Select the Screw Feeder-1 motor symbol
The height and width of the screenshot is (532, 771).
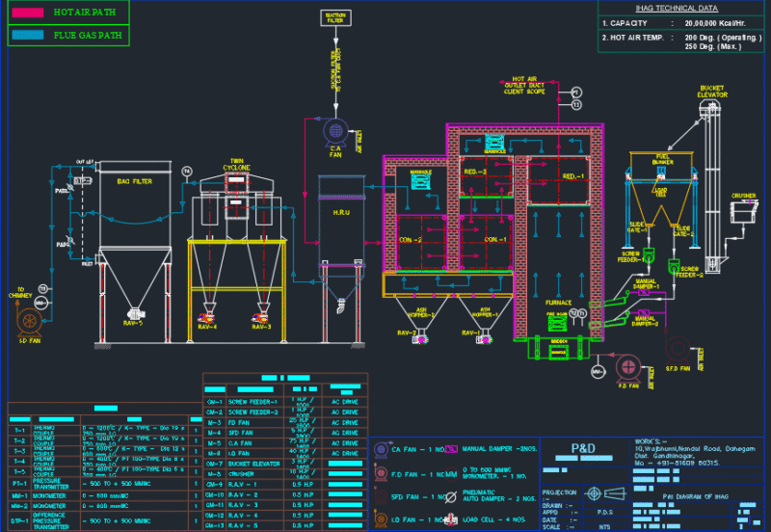point(649,255)
